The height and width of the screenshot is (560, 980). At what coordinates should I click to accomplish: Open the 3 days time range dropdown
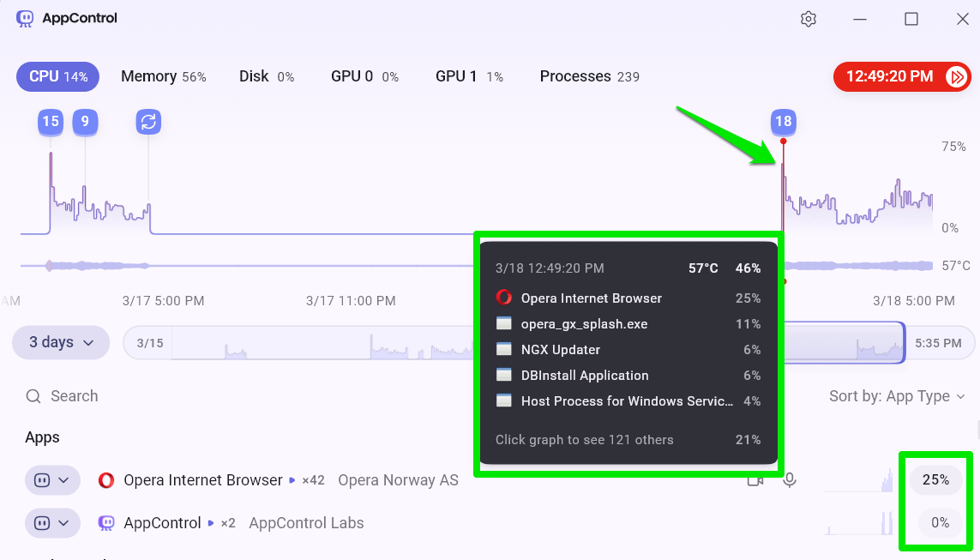[x=61, y=343]
